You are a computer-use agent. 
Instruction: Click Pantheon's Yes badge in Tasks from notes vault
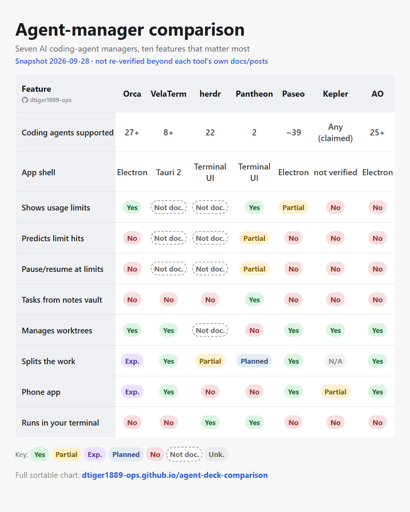(254, 300)
